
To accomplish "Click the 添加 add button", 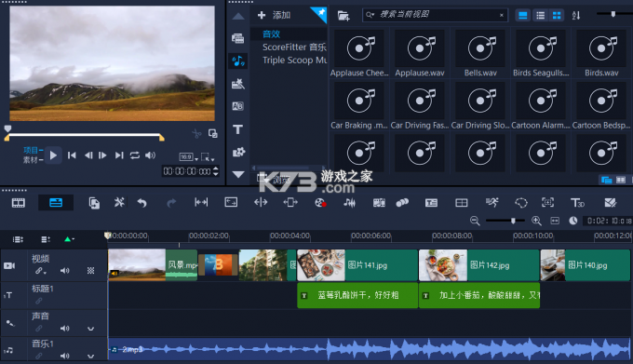I will tap(274, 15).
